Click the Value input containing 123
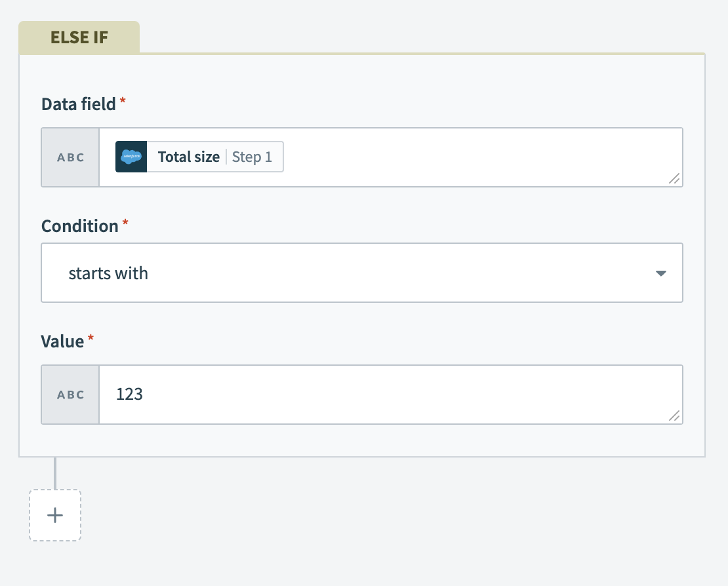The image size is (728, 586). [x=328, y=394]
